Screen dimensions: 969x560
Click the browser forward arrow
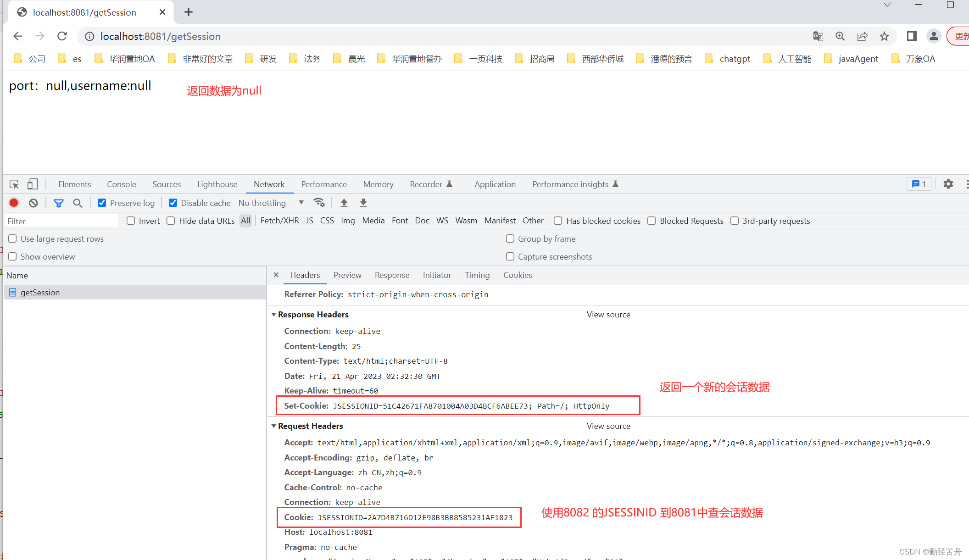tap(40, 36)
